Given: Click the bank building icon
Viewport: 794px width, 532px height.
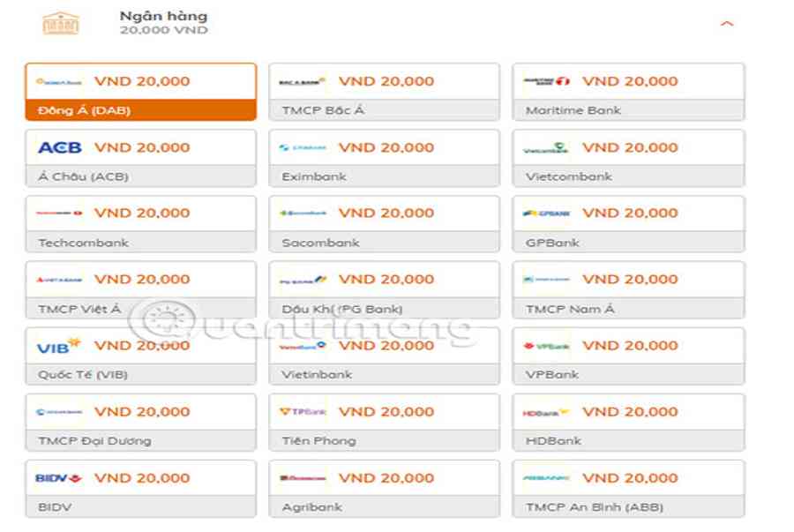Looking at the screenshot, I should point(61,23).
